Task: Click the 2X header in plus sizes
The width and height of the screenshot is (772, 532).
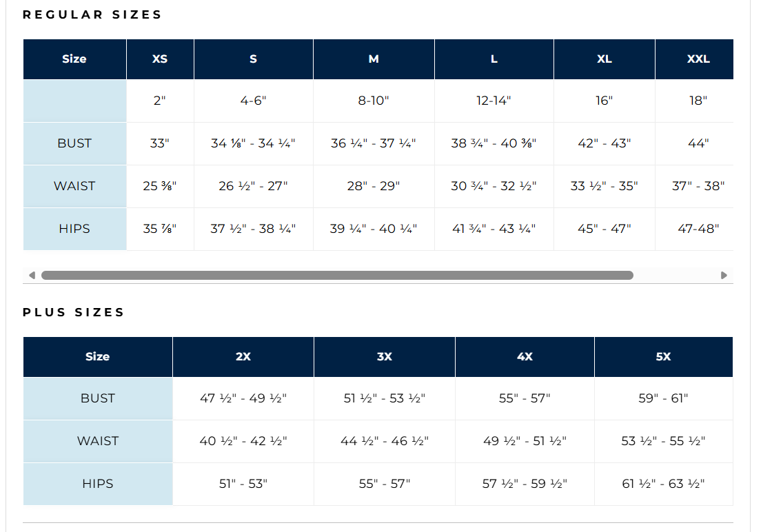Action: (x=243, y=357)
